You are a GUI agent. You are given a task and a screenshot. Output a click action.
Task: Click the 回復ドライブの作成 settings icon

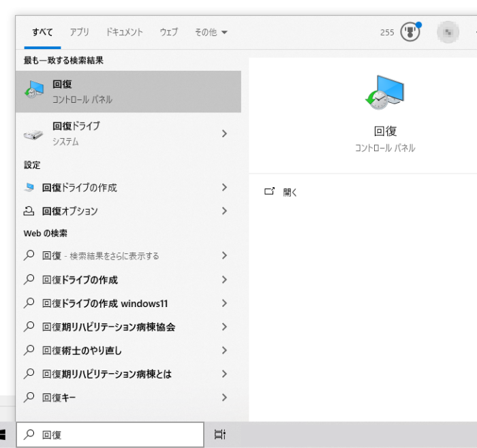coord(29,187)
